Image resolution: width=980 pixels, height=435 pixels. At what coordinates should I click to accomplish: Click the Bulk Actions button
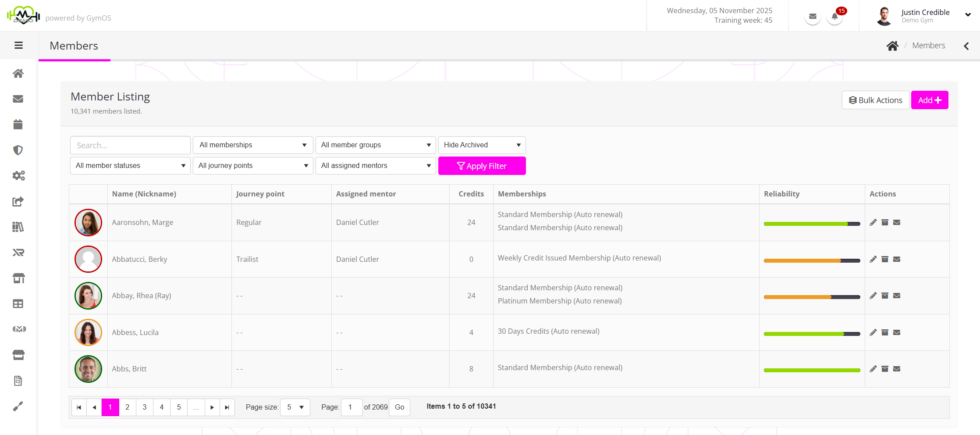click(875, 100)
